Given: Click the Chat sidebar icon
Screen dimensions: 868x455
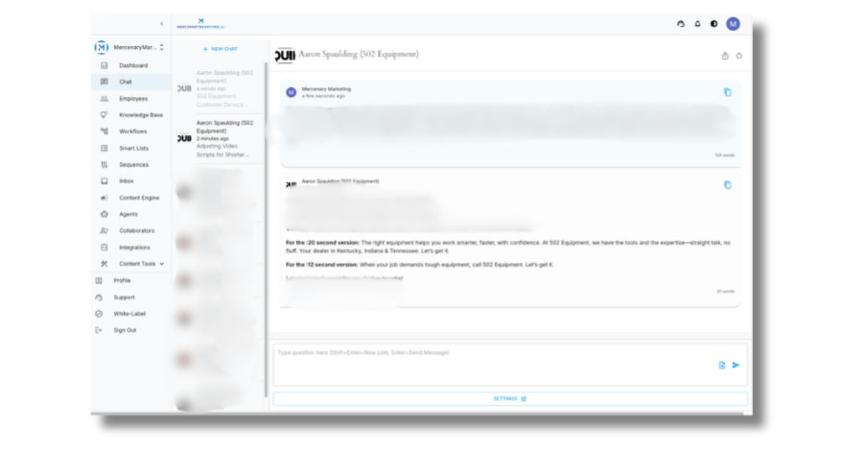Looking at the screenshot, I should (x=104, y=82).
